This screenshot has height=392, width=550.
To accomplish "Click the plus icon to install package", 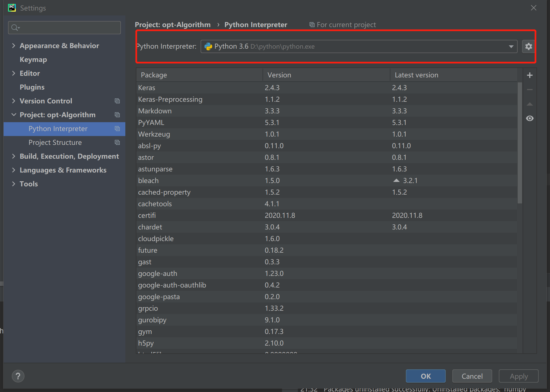I will [x=530, y=75].
